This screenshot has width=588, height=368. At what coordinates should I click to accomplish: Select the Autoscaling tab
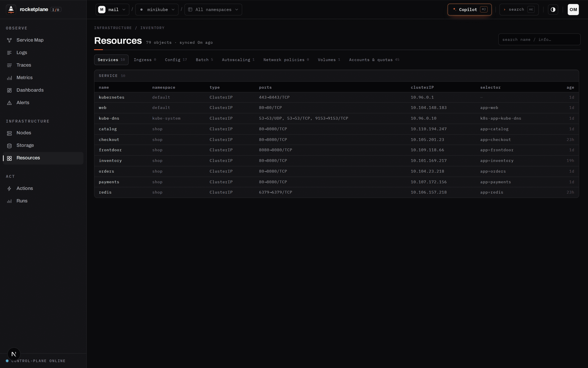pyautogui.click(x=238, y=60)
